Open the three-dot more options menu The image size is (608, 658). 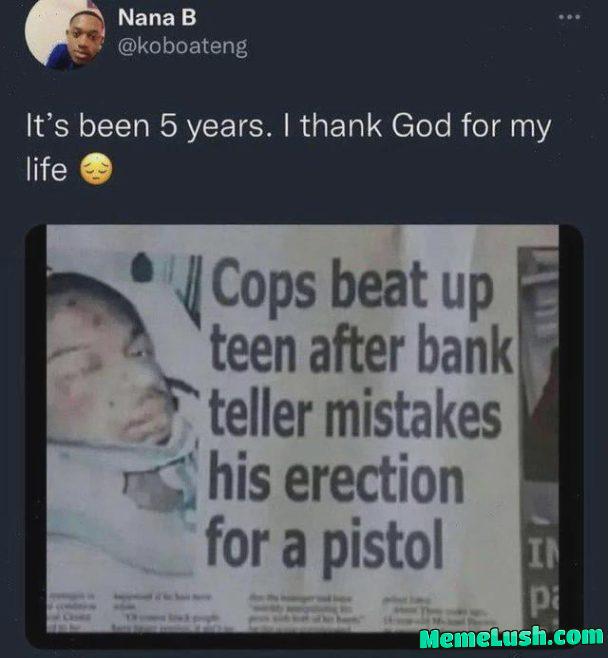[x=570, y=19]
